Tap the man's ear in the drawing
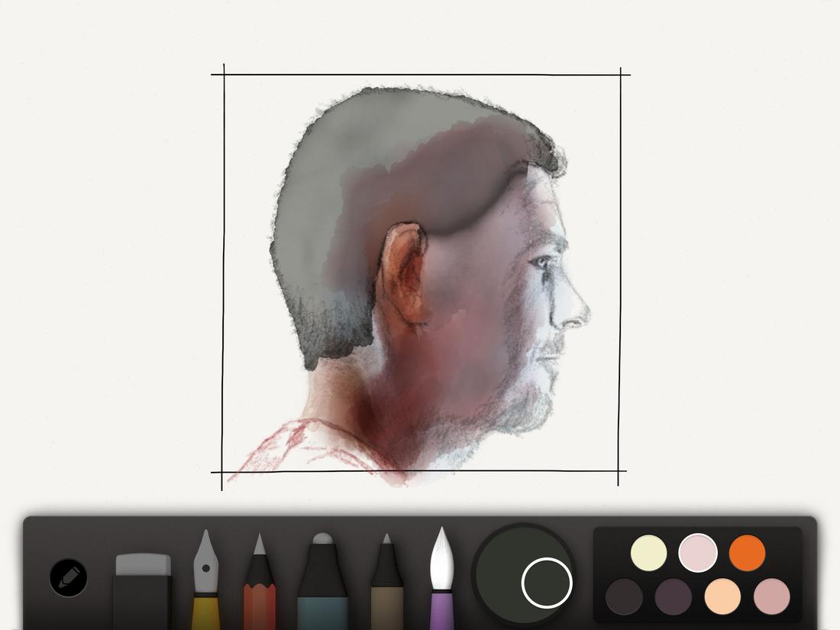This screenshot has width=840, height=630. click(x=403, y=275)
